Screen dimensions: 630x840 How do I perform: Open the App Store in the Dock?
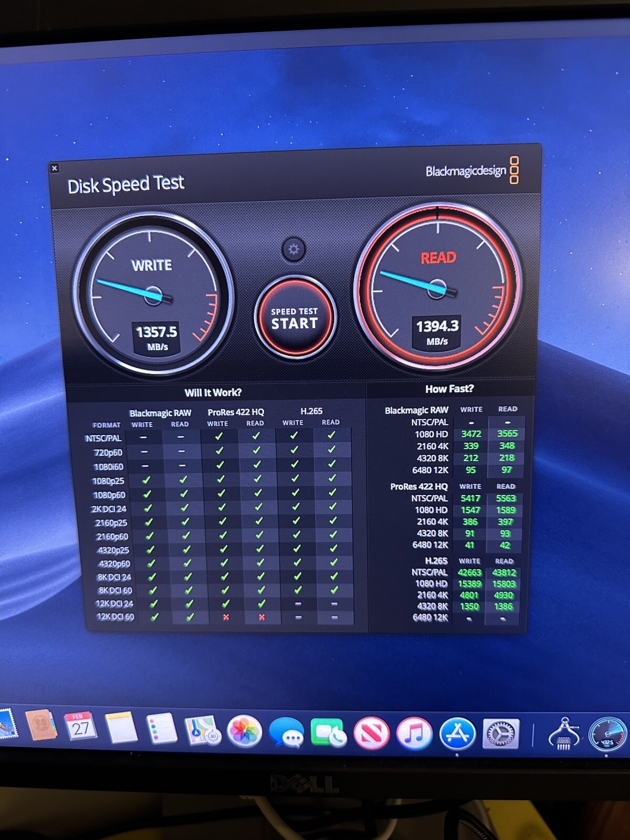point(457,734)
